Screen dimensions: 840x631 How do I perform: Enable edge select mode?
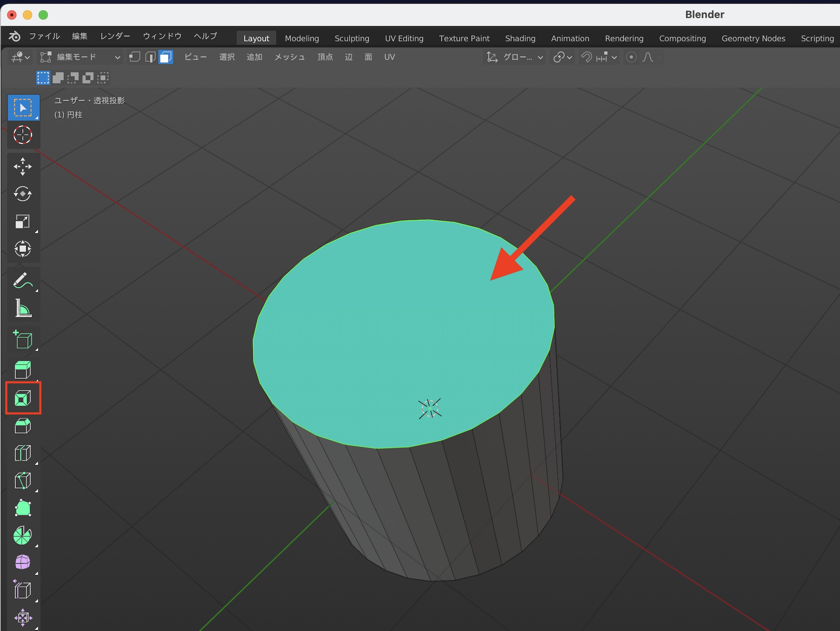tap(150, 57)
